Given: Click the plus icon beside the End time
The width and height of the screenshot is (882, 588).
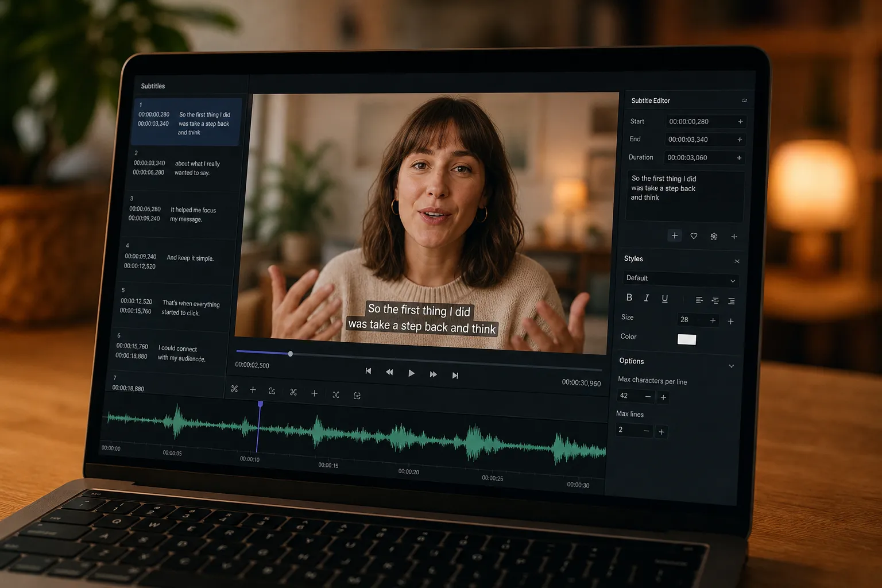Looking at the screenshot, I should (x=740, y=140).
